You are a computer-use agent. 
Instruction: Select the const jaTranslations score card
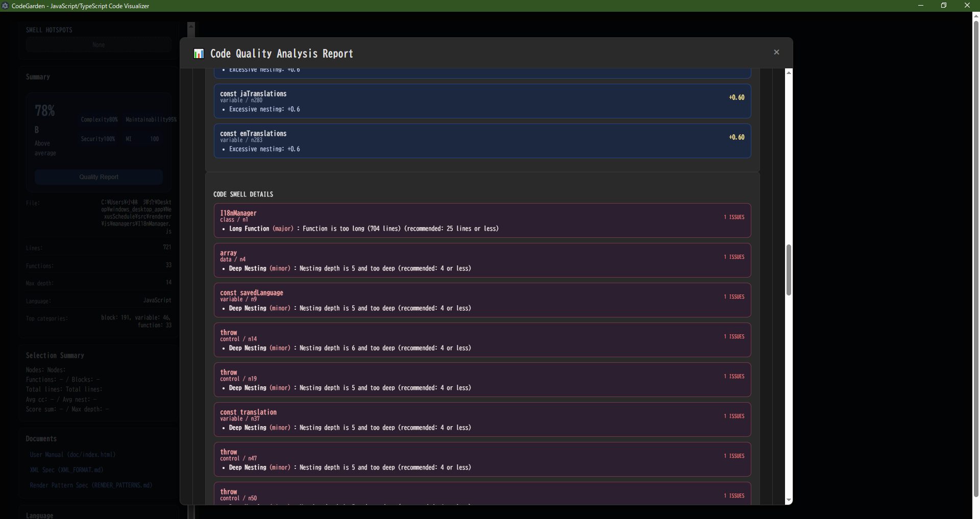pos(482,101)
